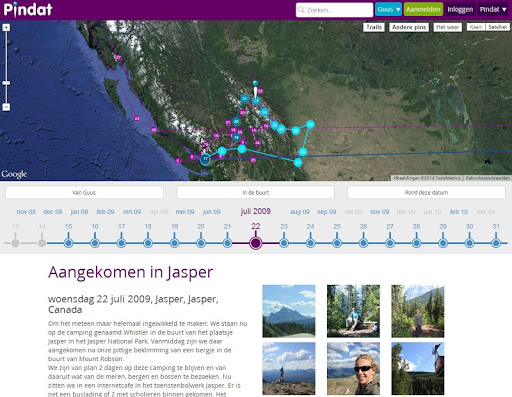Viewport: 512px width, 397px height.
Task: Click the Aanmelden button
Action: [x=423, y=9]
